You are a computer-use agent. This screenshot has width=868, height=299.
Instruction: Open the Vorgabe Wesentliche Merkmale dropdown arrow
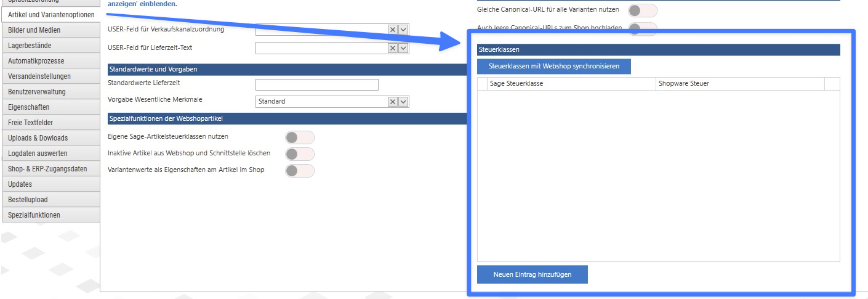(x=403, y=102)
